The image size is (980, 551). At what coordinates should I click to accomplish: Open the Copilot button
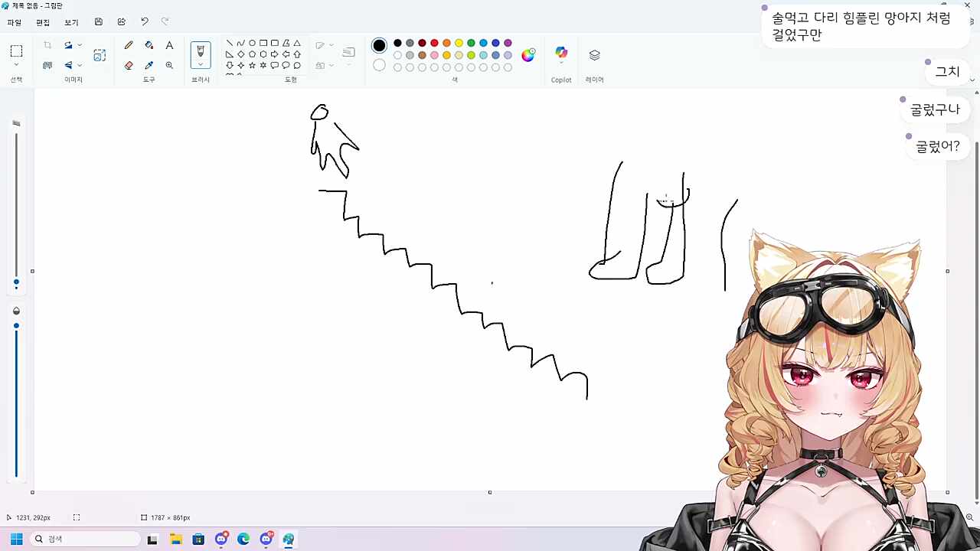pyautogui.click(x=561, y=53)
